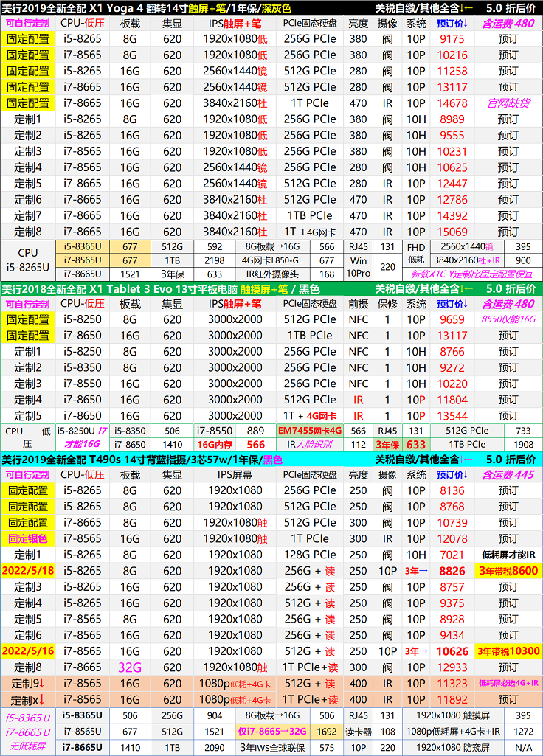Screen dimensions: 543x756
Task: Select the 2022/5/16 date cell
Action: pos(27,651)
